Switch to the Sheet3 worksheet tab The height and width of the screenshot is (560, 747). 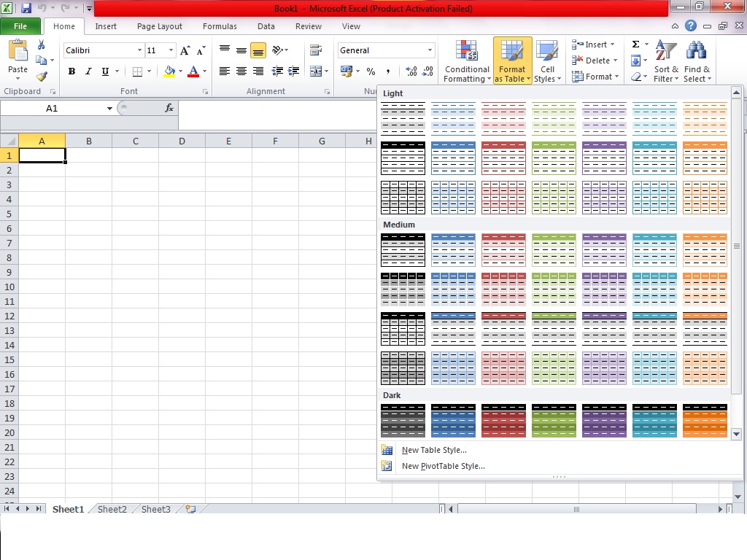156,509
